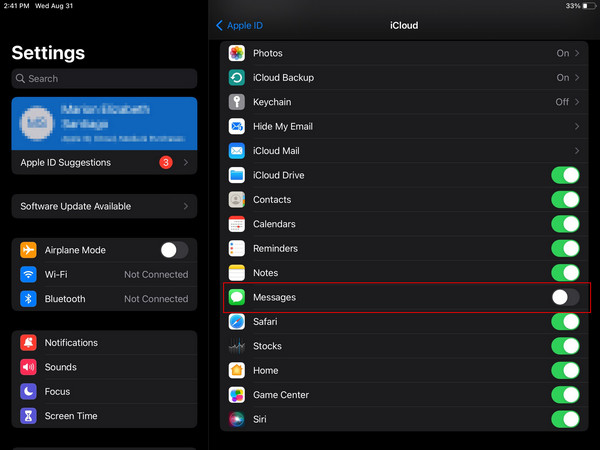Image resolution: width=600 pixels, height=450 pixels.
Task: Tap the iCloud Backup On status
Action: point(562,78)
